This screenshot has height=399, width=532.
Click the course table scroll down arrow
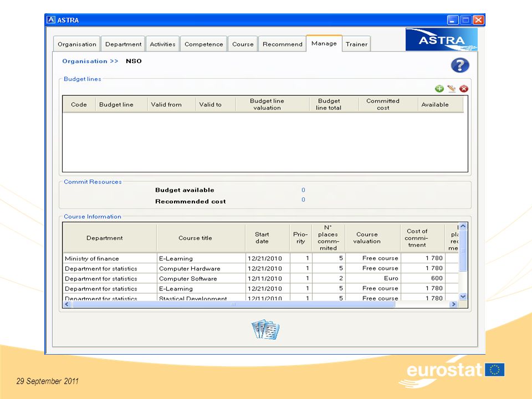pyautogui.click(x=463, y=296)
